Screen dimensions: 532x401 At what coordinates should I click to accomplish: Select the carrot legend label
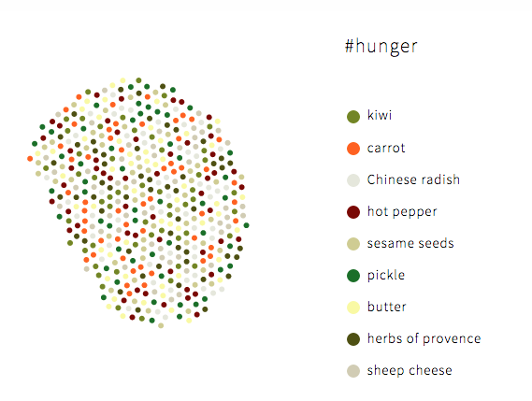pos(386,148)
